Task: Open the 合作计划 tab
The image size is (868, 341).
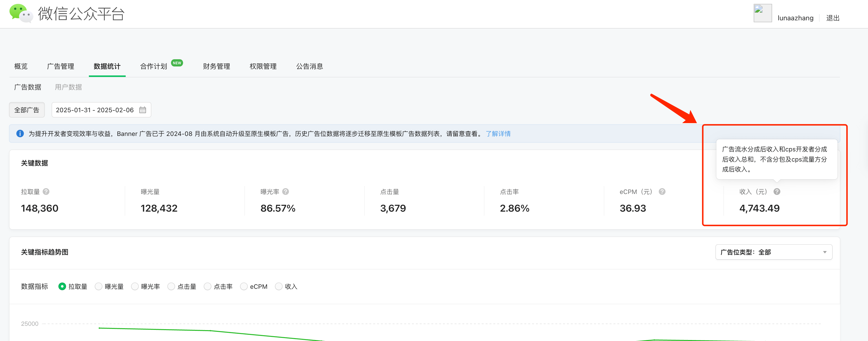Action: (154, 66)
